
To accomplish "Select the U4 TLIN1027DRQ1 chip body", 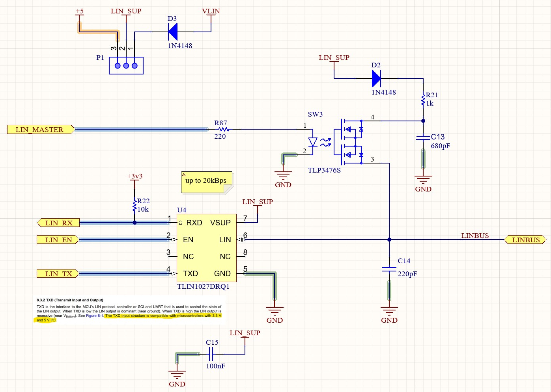I will pos(207,248).
